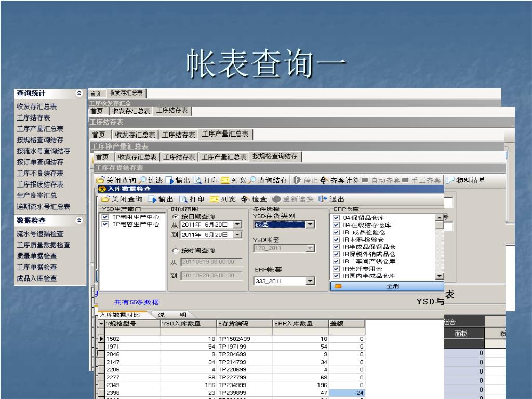Viewport: 532px width, 399px height.
Task: Open YSD存货类别 成品 dropdown
Action: pyautogui.click(x=310, y=224)
